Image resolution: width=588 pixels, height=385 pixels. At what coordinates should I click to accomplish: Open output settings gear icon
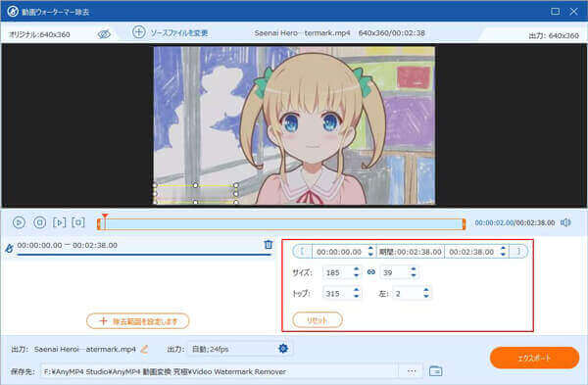[x=283, y=349]
